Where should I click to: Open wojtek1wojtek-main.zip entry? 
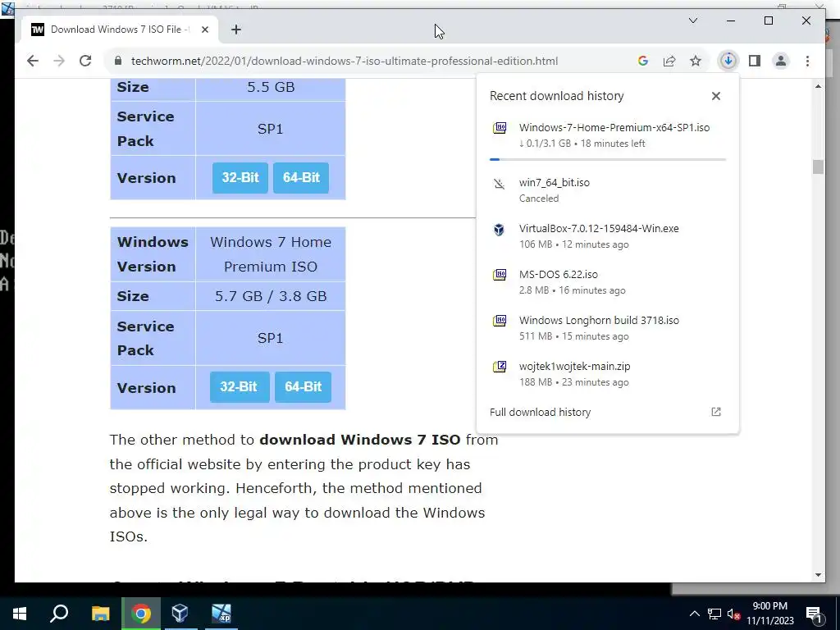pyautogui.click(x=608, y=374)
